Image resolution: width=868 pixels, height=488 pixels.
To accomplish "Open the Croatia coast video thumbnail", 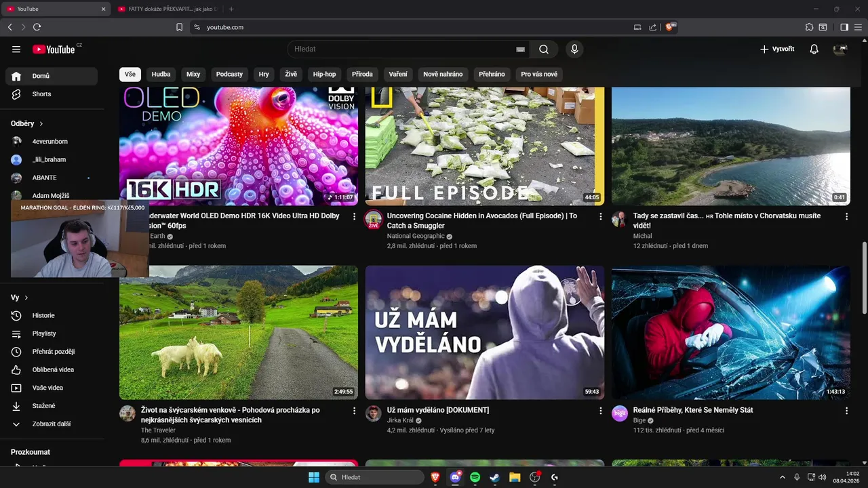I will (731, 146).
